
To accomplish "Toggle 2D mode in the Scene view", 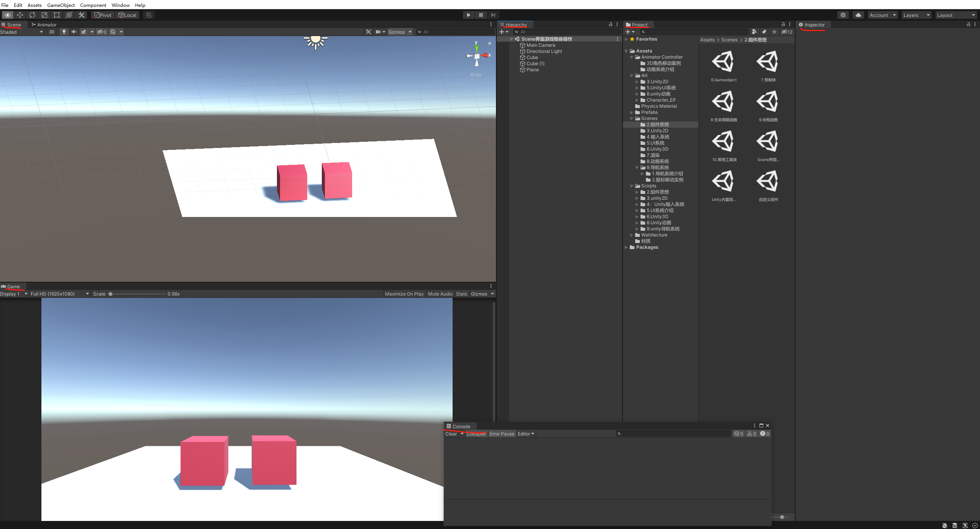I will 51,32.
